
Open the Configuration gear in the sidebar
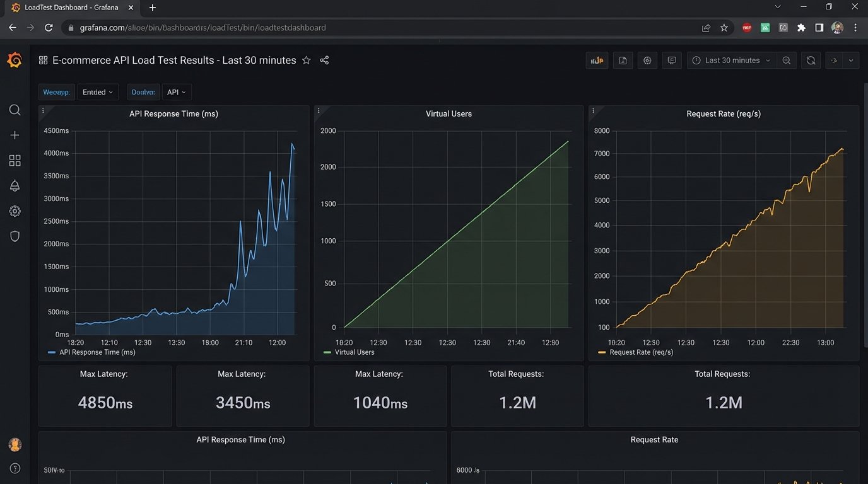15,211
